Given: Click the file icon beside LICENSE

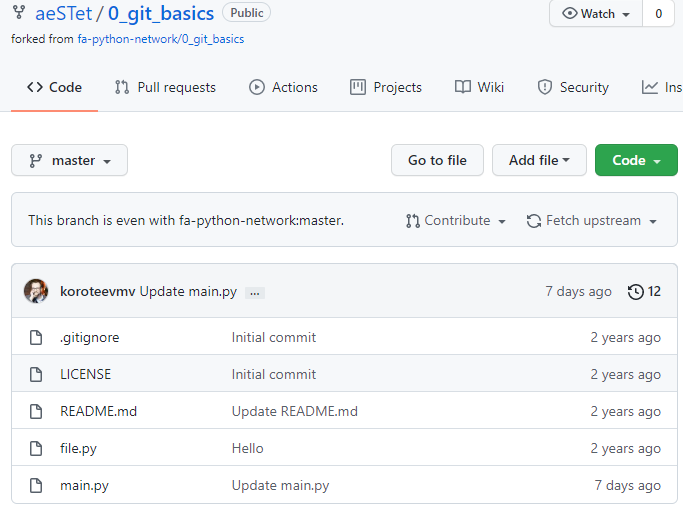Looking at the screenshot, I should (x=36, y=375).
